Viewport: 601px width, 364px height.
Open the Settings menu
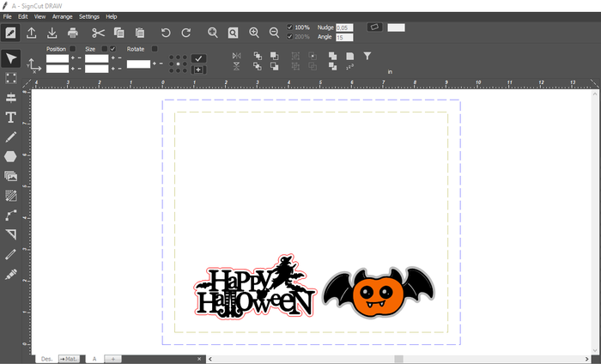tap(89, 16)
